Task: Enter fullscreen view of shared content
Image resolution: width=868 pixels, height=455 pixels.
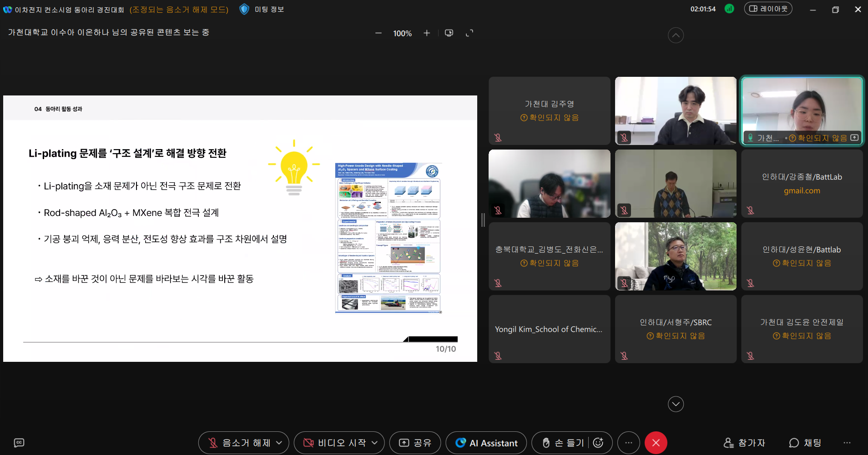Action: pos(469,33)
